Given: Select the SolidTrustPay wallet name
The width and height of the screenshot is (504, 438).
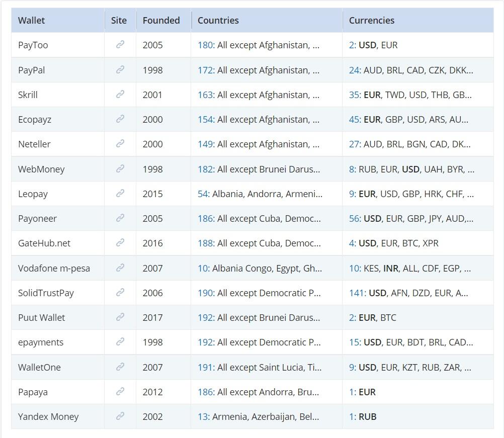Looking at the screenshot, I should (46, 293).
